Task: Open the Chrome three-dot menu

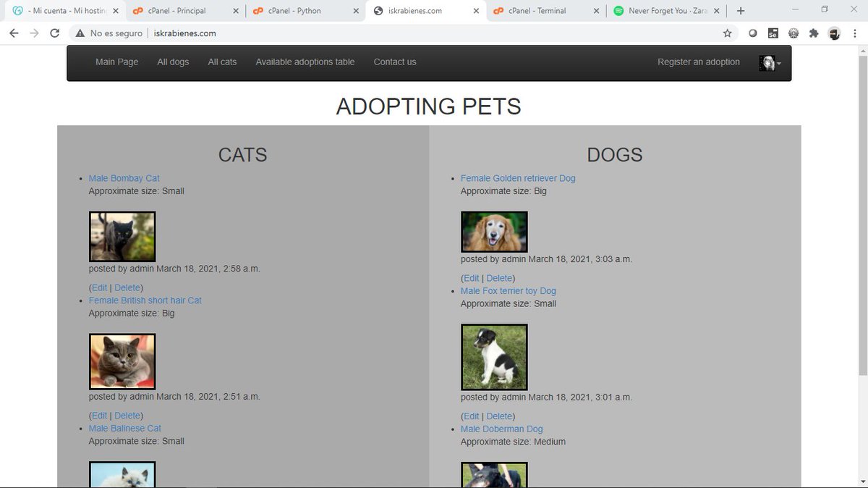Action: (854, 33)
